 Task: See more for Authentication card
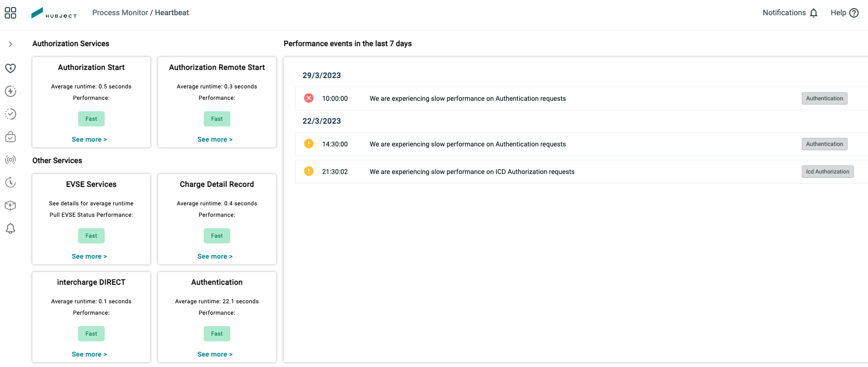pyautogui.click(x=215, y=354)
